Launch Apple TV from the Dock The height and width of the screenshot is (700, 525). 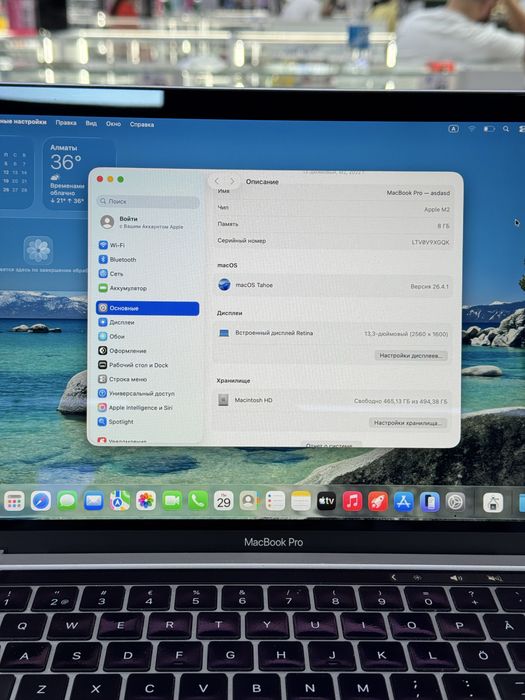click(x=326, y=501)
